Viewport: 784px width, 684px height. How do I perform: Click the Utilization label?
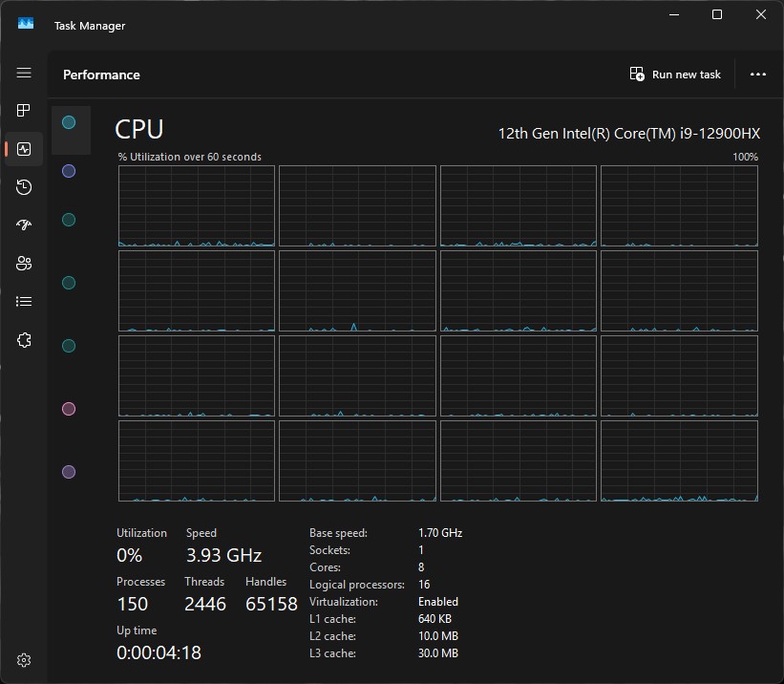[x=141, y=533]
